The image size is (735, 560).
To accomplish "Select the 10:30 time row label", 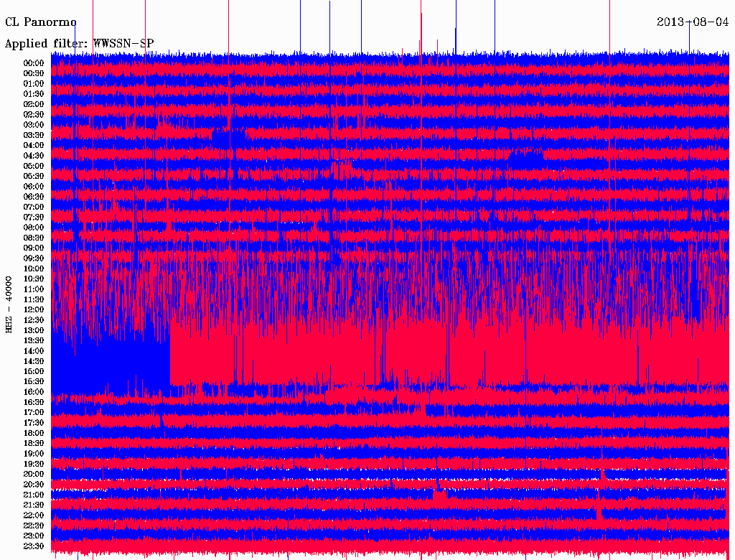I will pos(34,279).
